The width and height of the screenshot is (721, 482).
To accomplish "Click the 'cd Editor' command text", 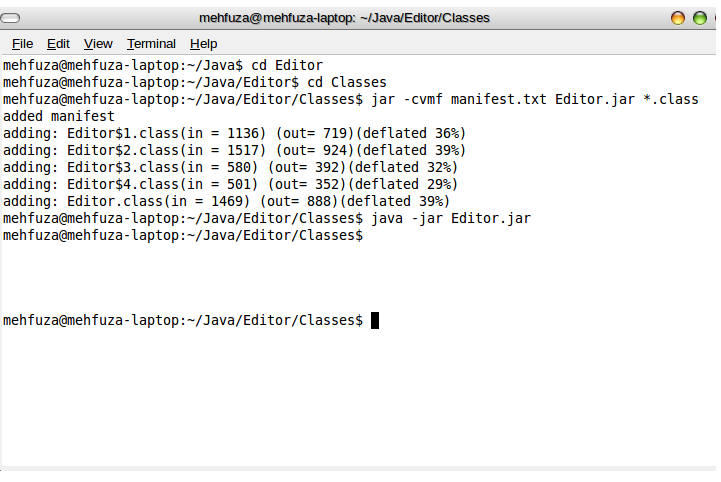I will 287,65.
